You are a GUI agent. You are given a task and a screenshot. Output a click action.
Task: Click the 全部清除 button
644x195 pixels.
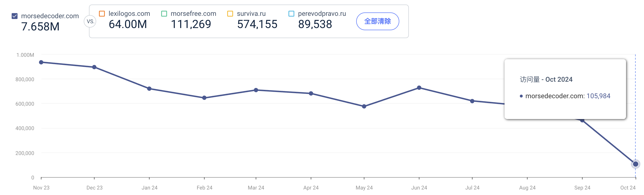(x=378, y=21)
